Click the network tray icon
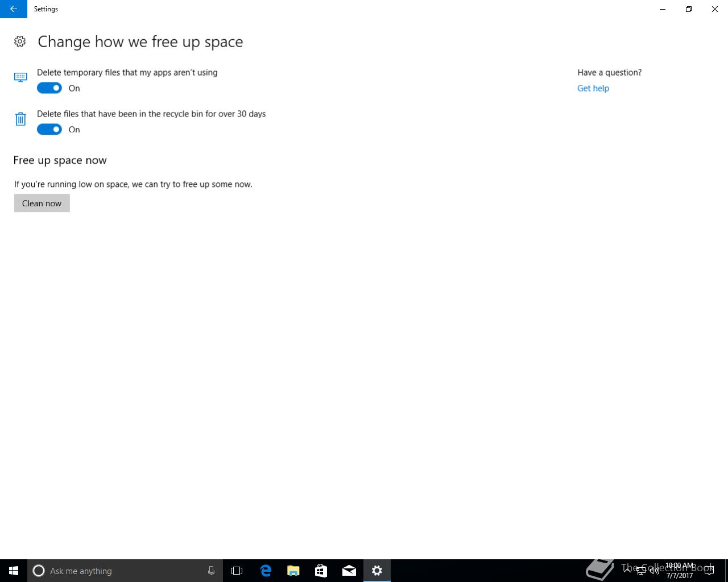 (x=641, y=571)
